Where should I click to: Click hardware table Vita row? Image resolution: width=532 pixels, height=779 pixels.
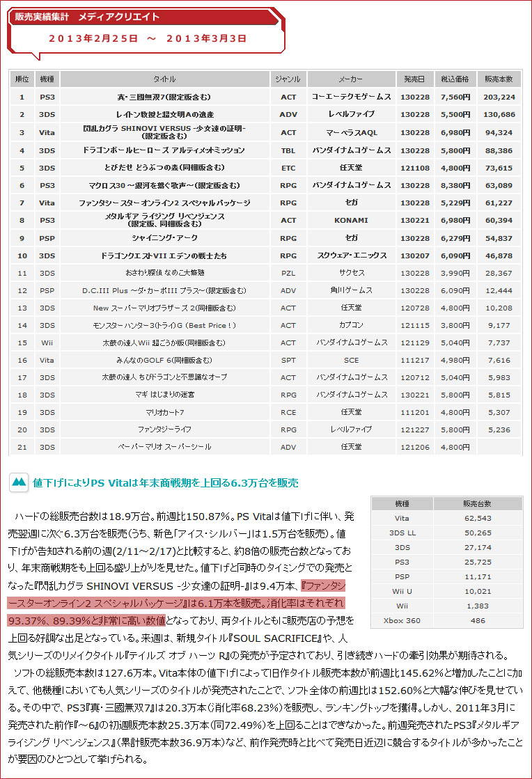pyautogui.click(x=446, y=518)
